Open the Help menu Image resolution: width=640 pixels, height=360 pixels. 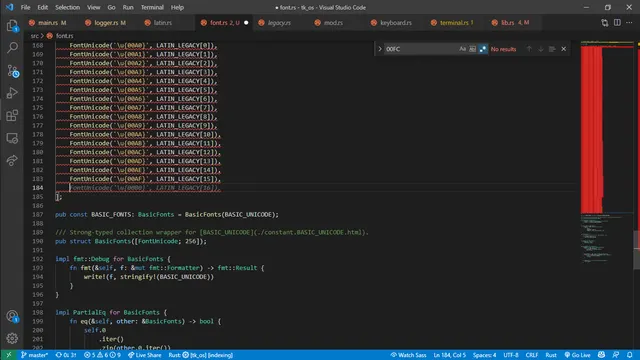177,7
